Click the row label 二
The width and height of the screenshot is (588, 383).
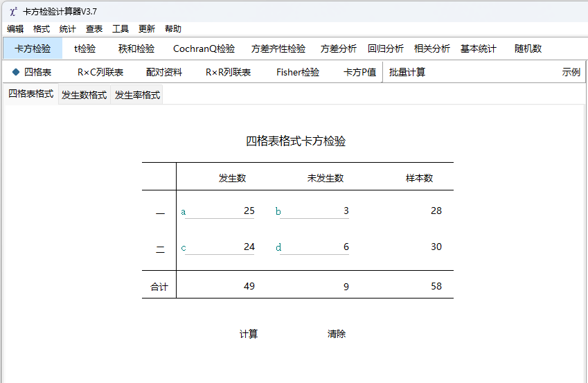point(161,249)
